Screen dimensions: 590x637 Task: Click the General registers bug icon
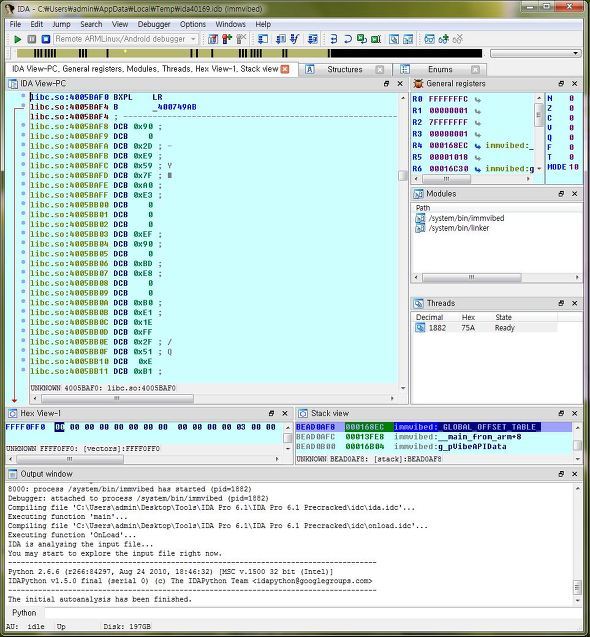(418, 84)
